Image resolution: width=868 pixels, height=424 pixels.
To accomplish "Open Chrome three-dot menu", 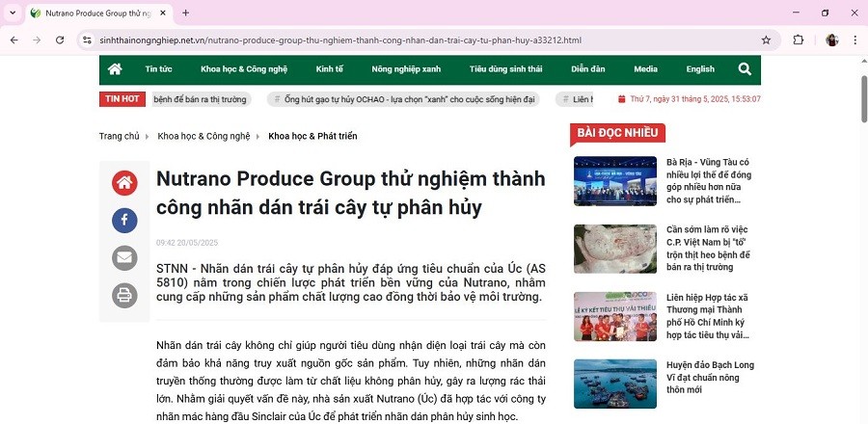I will click(x=855, y=40).
